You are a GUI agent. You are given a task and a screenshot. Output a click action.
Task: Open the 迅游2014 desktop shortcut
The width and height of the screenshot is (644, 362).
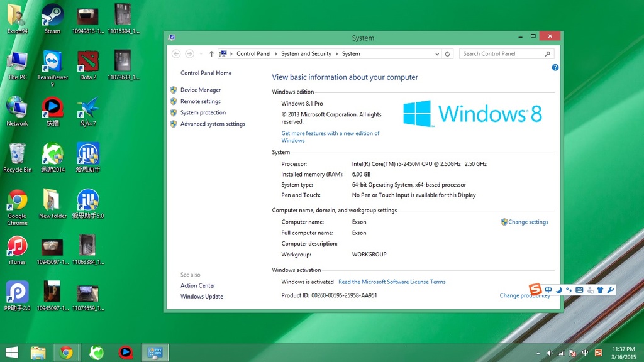53,157
